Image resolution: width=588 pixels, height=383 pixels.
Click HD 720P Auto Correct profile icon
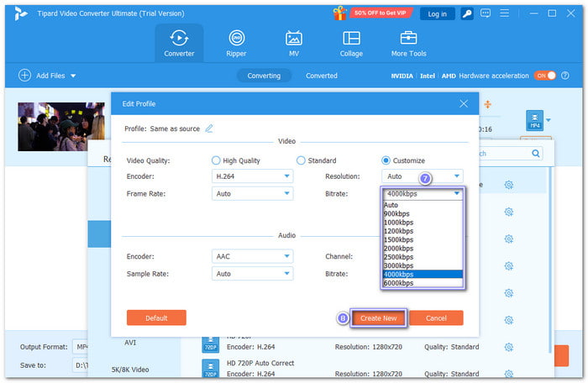coord(210,369)
